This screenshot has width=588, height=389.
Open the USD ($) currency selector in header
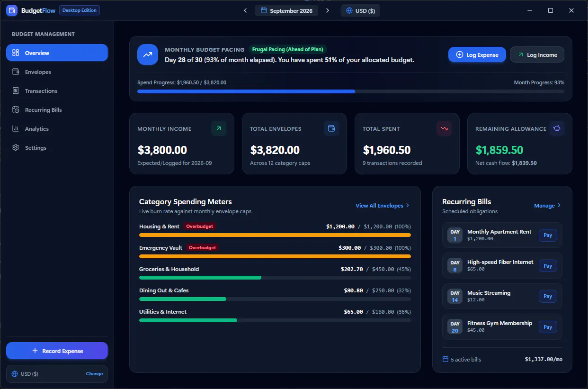[360, 10]
